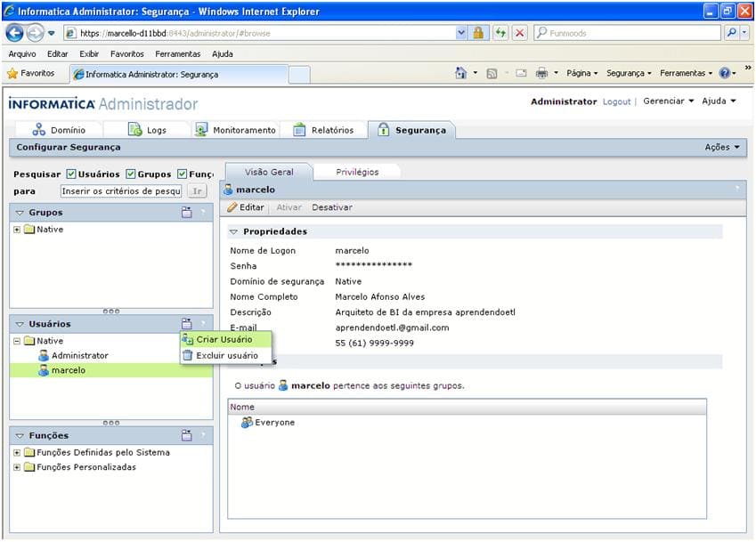Open the Privilégios tab
This screenshot has width=756, height=542.
coord(357,172)
